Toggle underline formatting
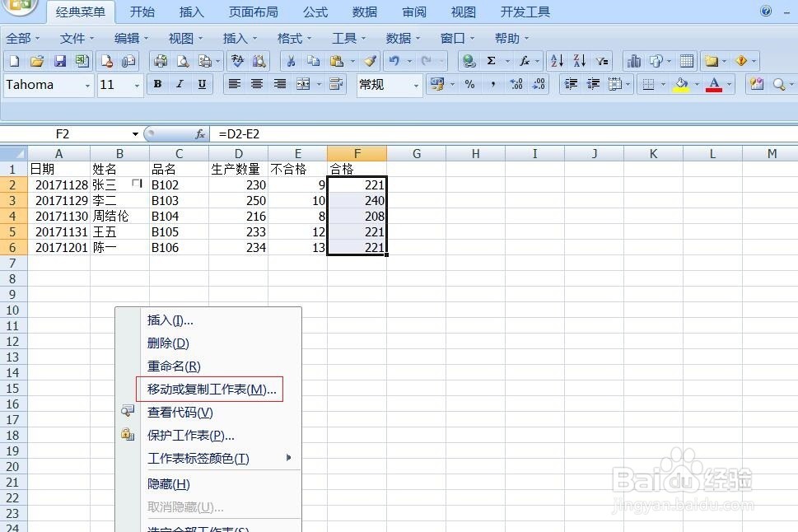This screenshot has height=532, width=798. coord(201,84)
